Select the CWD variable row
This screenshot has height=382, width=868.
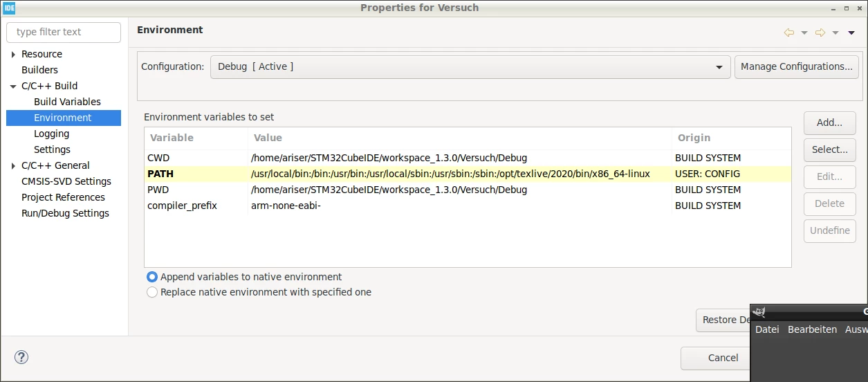click(x=468, y=158)
